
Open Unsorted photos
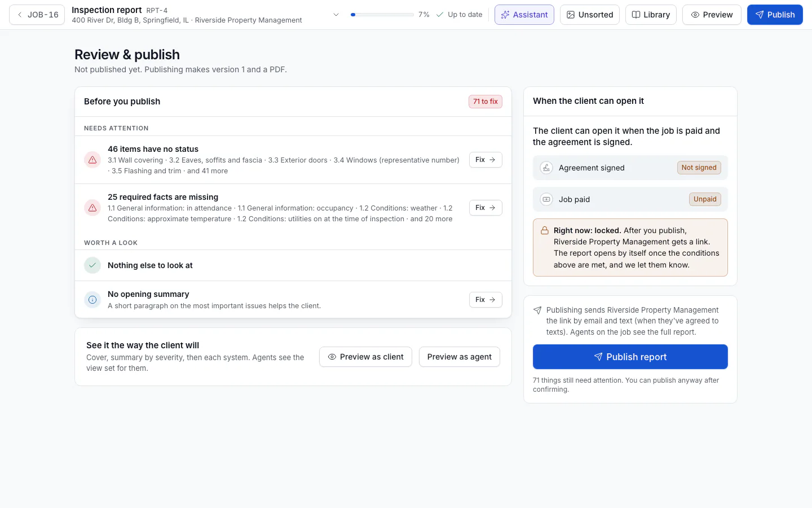click(x=590, y=15)
